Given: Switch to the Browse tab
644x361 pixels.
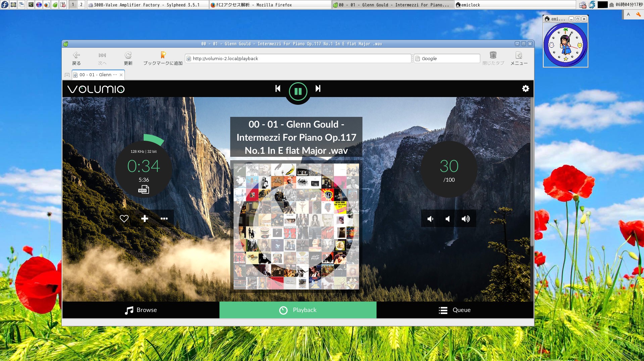Looking at the screenshot, I should click(x=141, y=310).
